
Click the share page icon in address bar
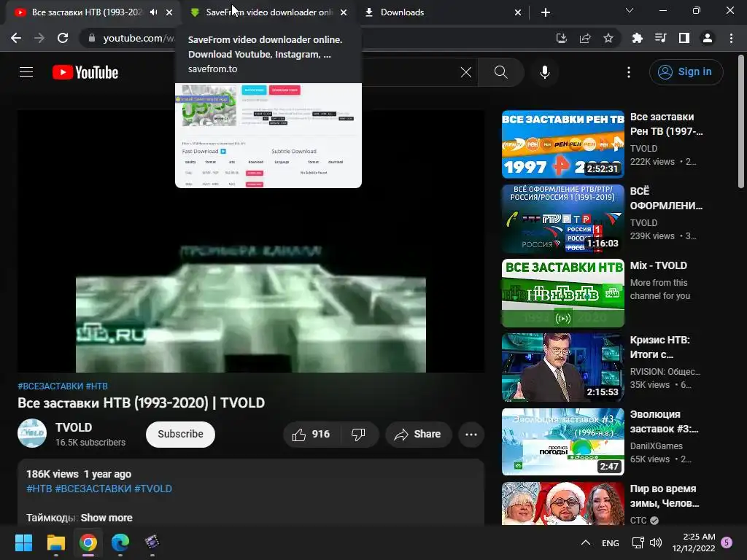tap(585, 38)
